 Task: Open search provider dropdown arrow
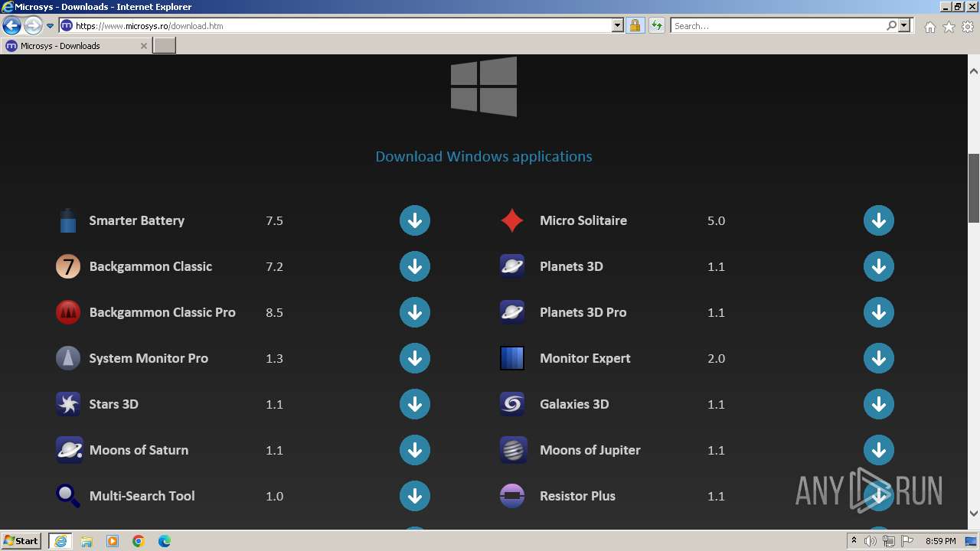[x=905, y=25]
